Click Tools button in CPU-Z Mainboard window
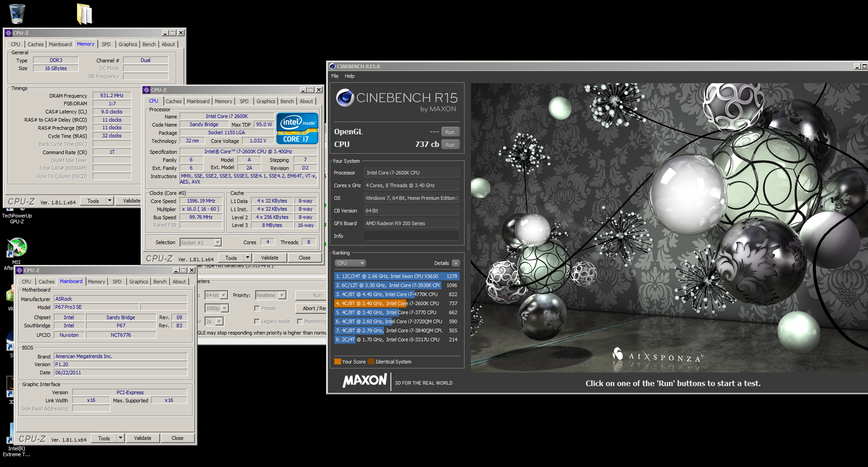This screenshot has height=467, width=868. (x=104, y=438)
